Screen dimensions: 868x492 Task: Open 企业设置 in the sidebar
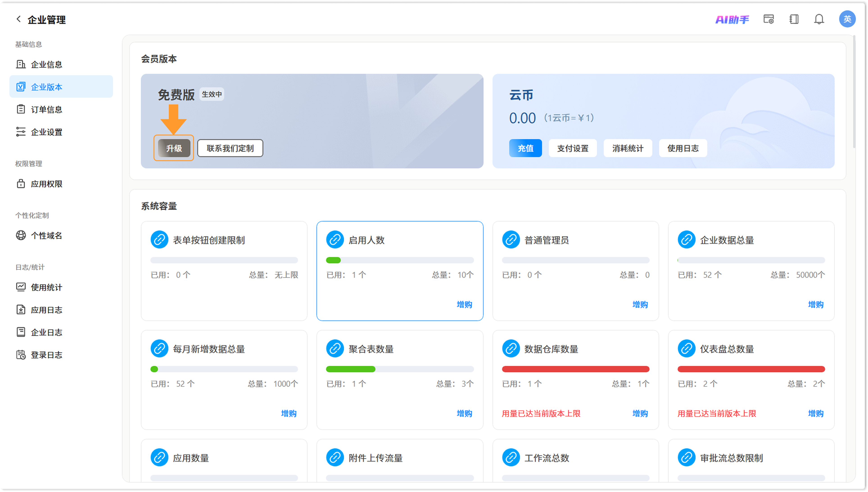[x=61, y=132]
